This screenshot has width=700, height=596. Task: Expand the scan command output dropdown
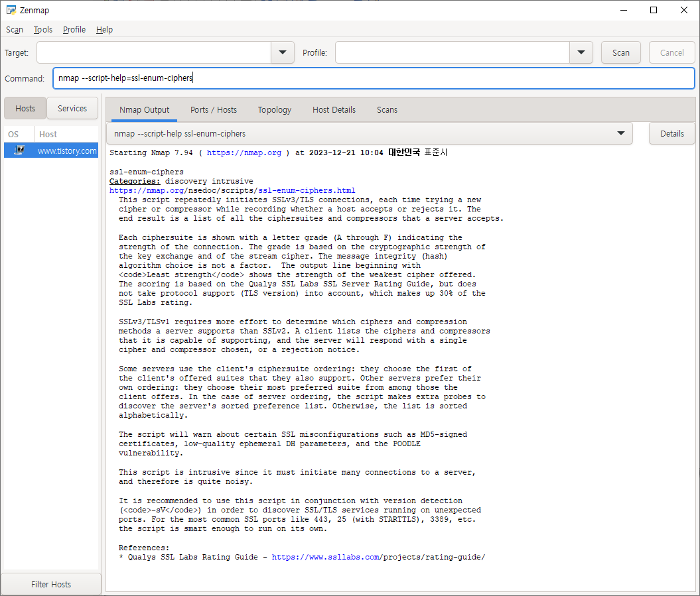pos(370,133)
